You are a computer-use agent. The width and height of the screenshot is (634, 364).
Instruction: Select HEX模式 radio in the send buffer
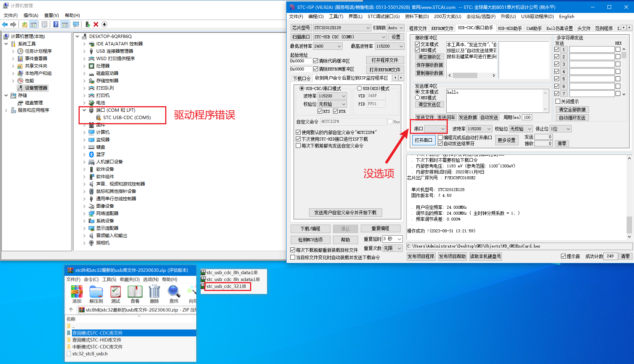[x=418, y=98]
